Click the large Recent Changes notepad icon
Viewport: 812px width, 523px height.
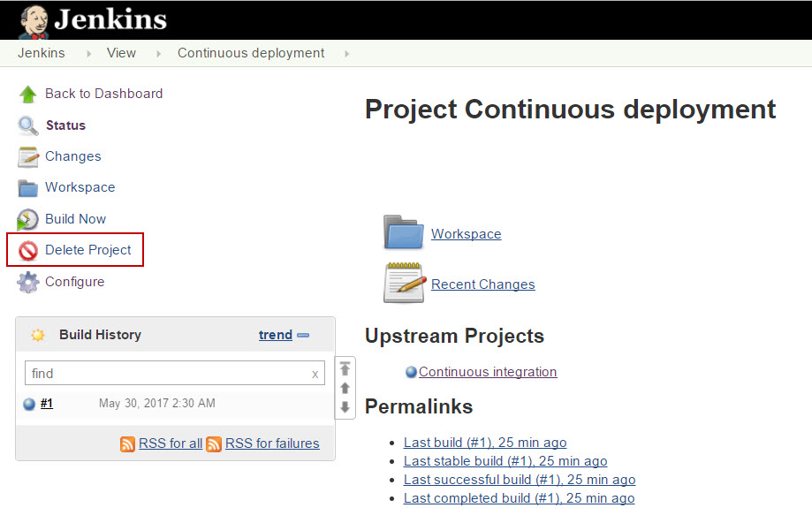pyautogui.click(x=404, y=284)
